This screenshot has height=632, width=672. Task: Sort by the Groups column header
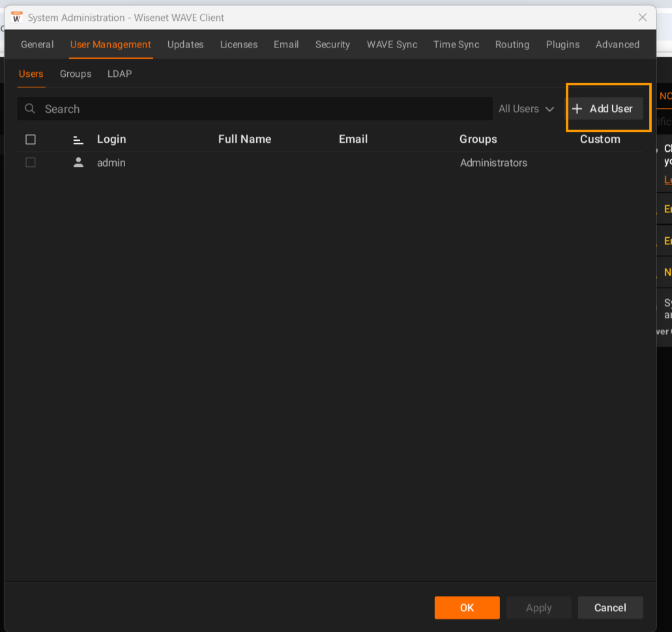coord(478,139)
